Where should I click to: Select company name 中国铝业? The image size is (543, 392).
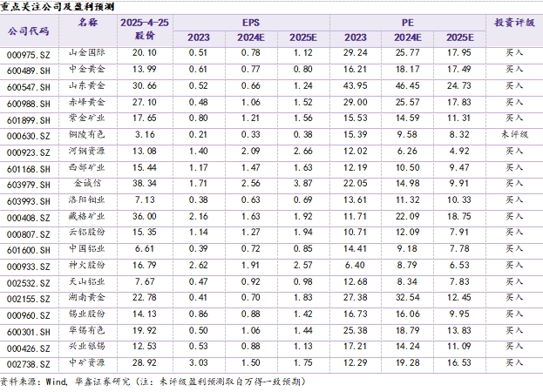point(87,248)
